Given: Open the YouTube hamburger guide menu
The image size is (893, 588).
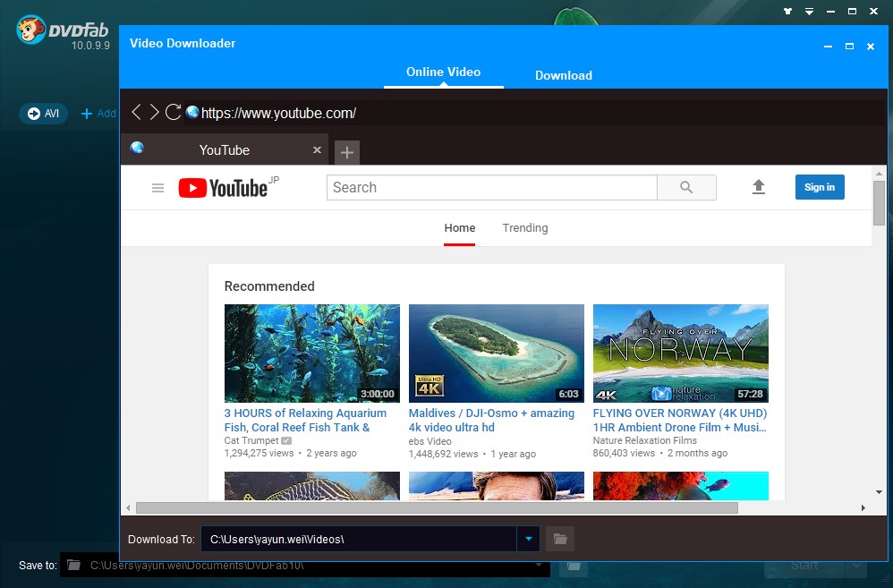Looking at the screenshot, I should tap(157, 187).
